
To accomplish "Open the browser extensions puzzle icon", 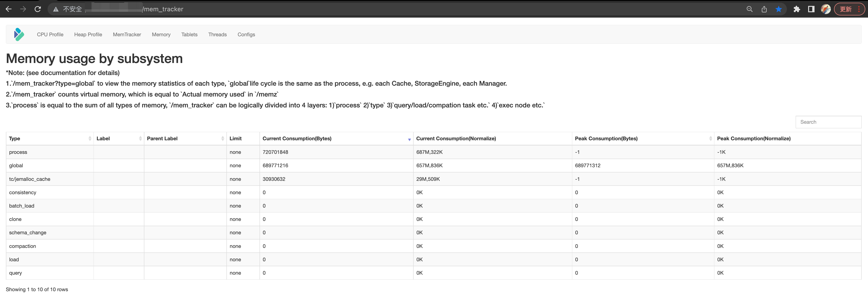I will tap(797, 9).
